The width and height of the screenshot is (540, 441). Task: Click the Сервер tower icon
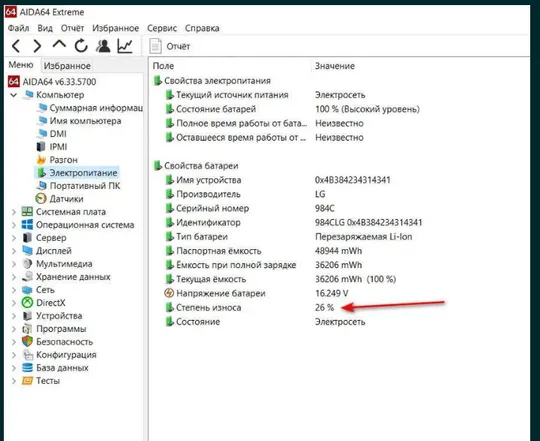[27, 238]
